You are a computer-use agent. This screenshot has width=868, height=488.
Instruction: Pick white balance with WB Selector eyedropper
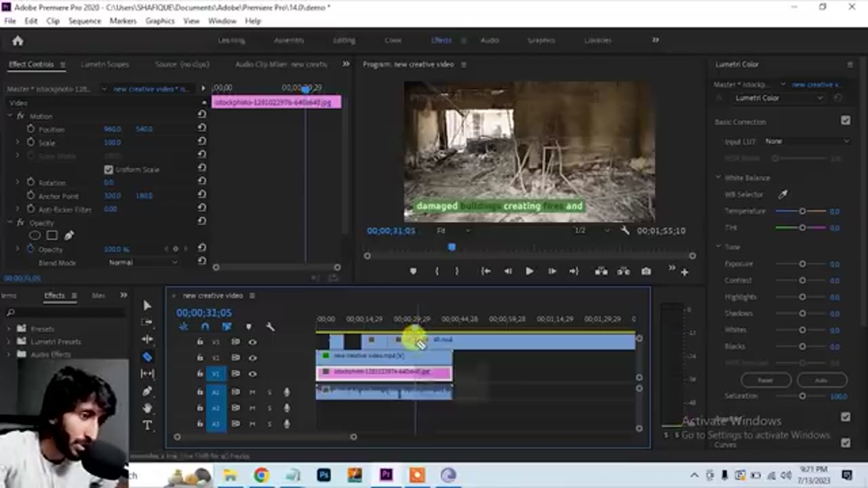783,195
